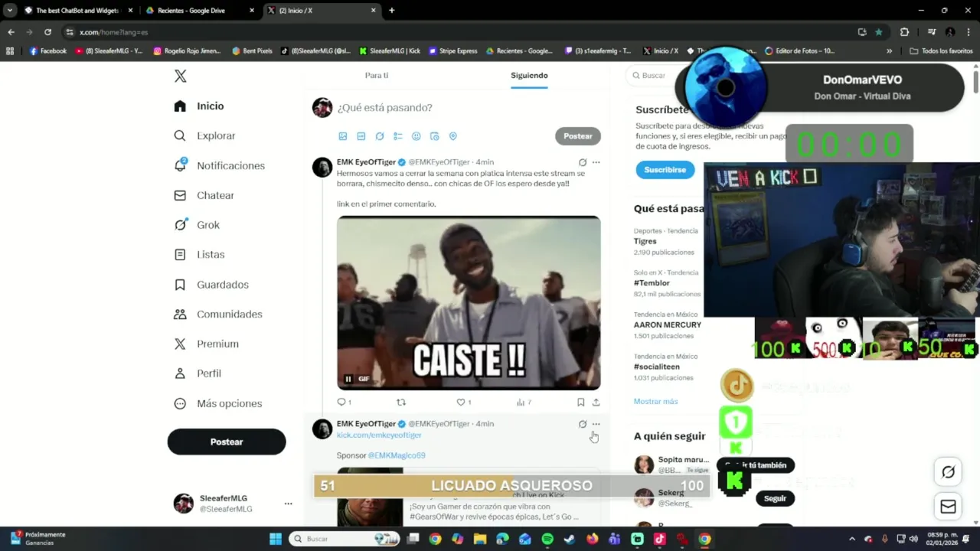Bookmark this page star icon
Viewport: 980px width, 551px height.
878,32
